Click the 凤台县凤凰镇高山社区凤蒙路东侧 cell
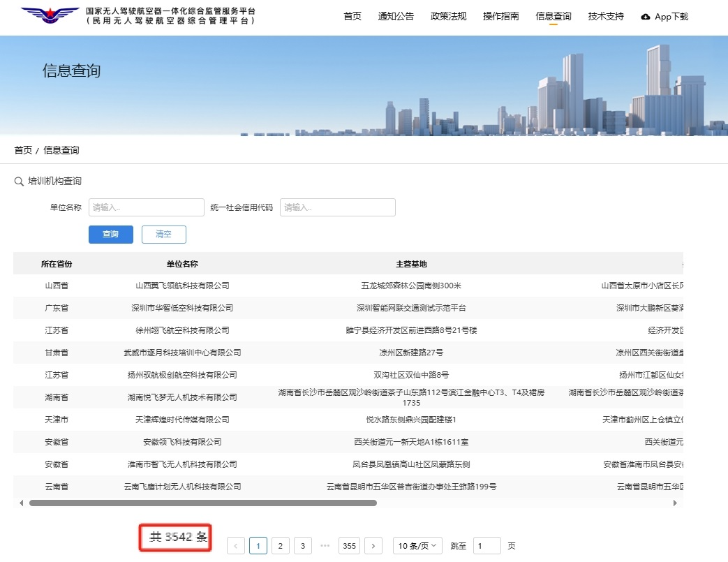The image size is (728, 562). (411, 464)
